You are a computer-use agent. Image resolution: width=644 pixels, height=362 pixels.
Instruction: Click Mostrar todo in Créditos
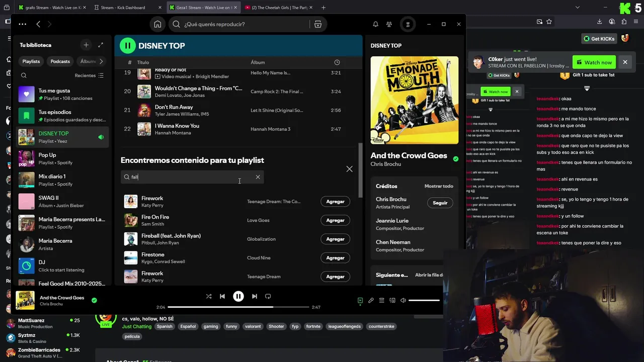click(439, 186)
